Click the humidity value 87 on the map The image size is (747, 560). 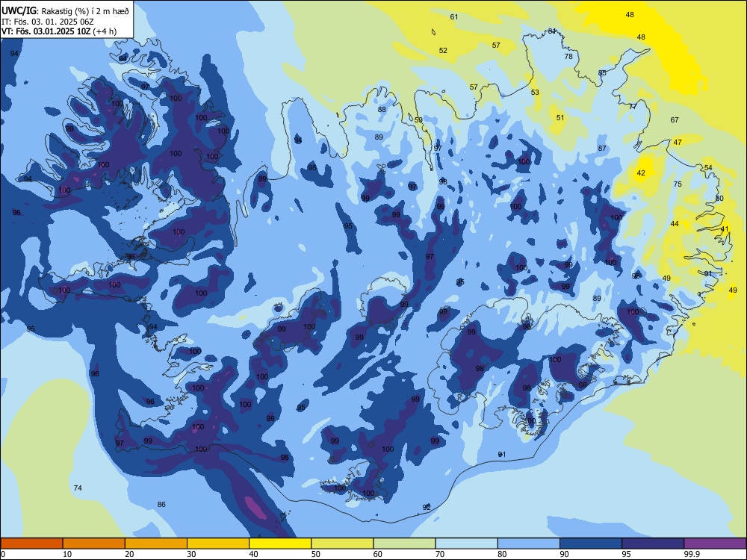tap(601, 148)
